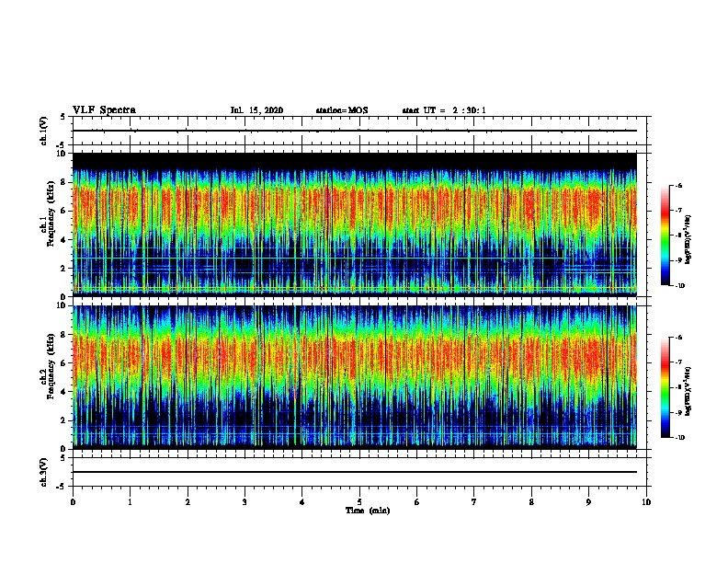Click the "-6" value on ch.1 color bar
Viewport: 728px width, 563px height.
[x=678, y=185]
